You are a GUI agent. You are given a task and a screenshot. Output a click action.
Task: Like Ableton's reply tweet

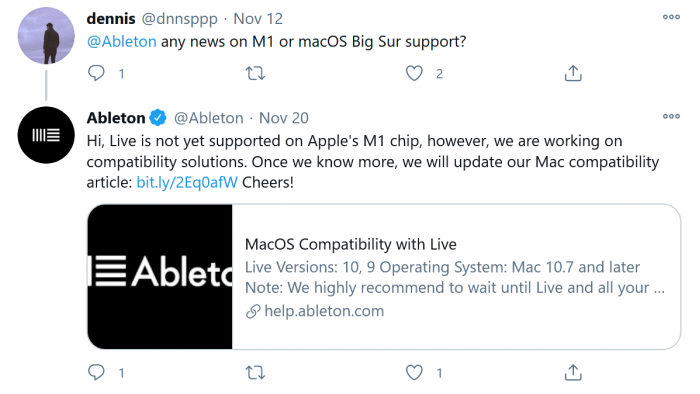click(x=414, y=373)
